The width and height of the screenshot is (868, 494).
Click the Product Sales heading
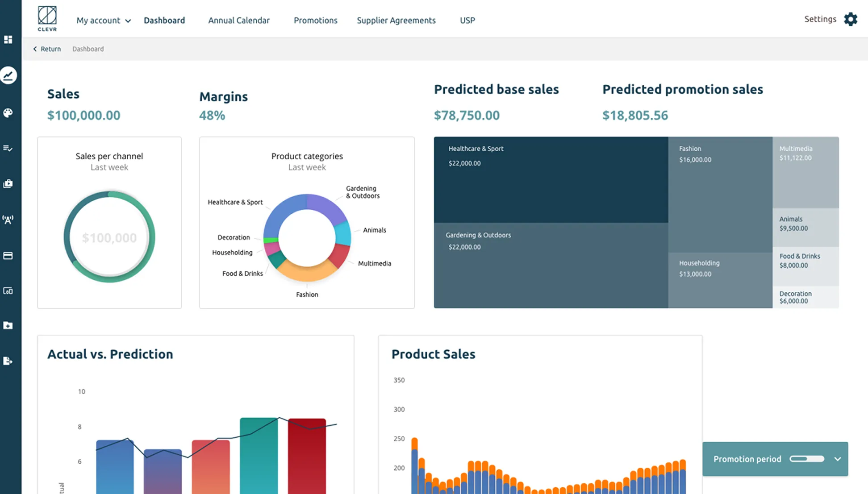point(433,354)
